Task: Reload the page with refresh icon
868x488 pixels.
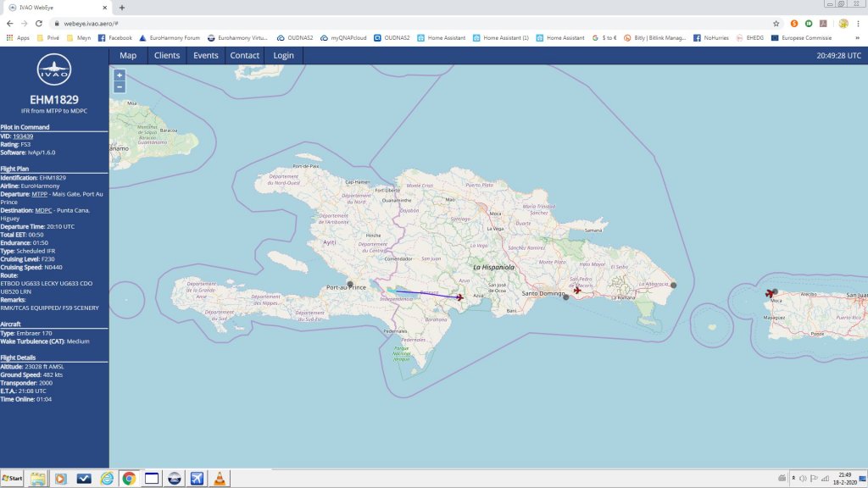Action: coord(39,24)
